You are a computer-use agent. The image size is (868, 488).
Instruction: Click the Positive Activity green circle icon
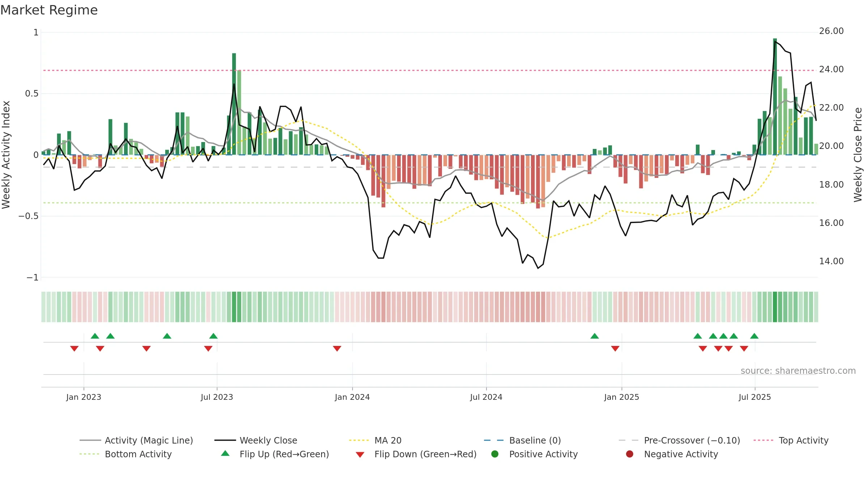pos(495,454)
